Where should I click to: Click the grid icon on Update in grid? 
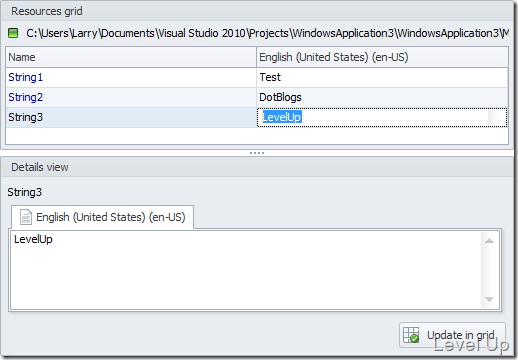click(x=411, y=335)
